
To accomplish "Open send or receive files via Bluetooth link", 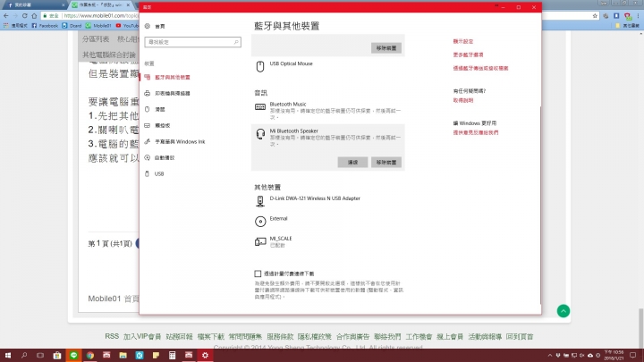I will (x=480, y=68).
